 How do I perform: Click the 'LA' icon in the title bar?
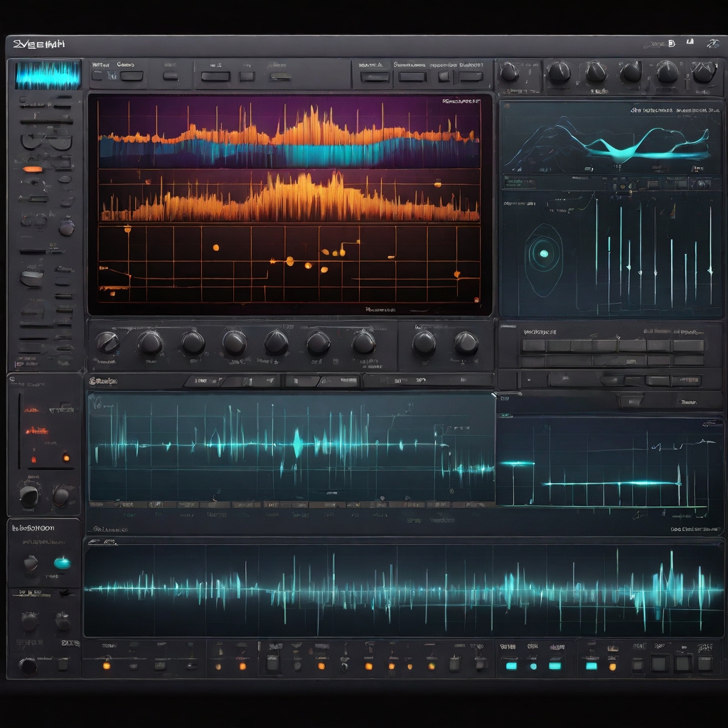(x=690, y=42)
